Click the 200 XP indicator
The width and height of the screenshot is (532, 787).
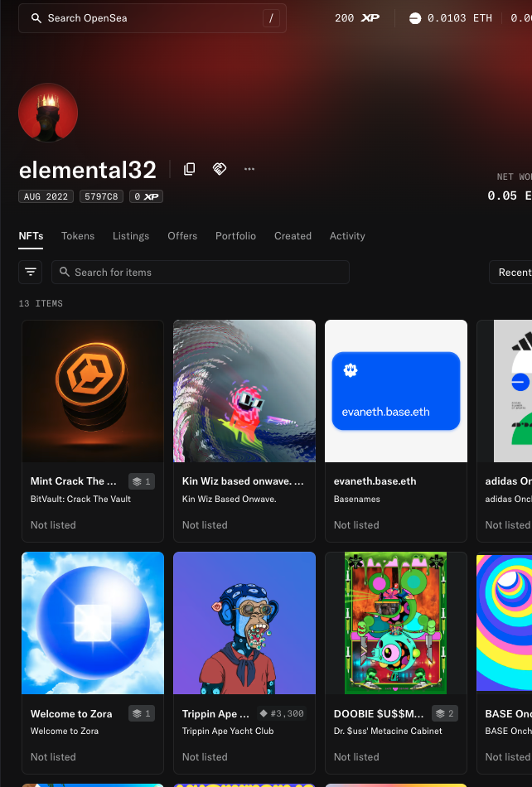(356, 18)
